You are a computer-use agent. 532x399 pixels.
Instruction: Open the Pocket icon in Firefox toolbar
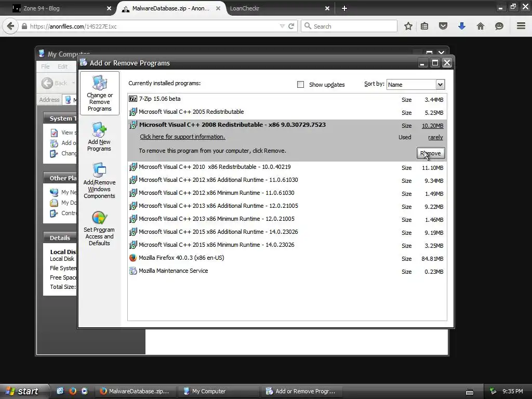443,26
